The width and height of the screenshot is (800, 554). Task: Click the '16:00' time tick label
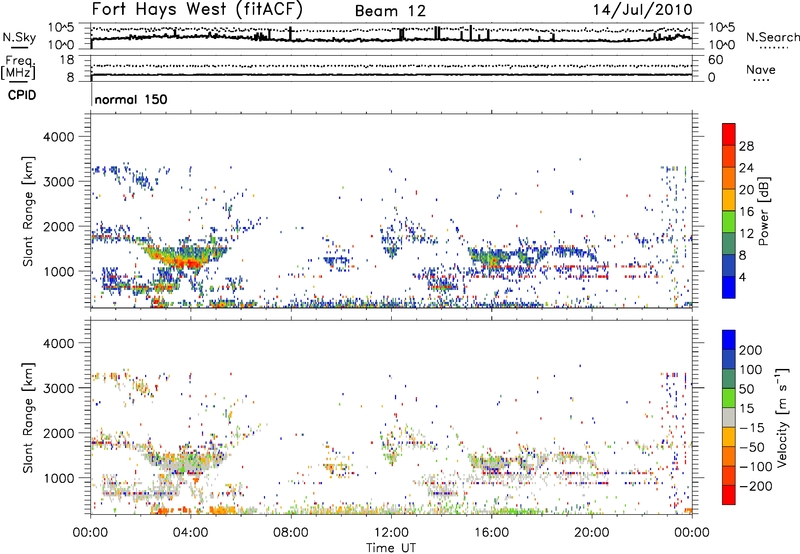pos(491,533)
